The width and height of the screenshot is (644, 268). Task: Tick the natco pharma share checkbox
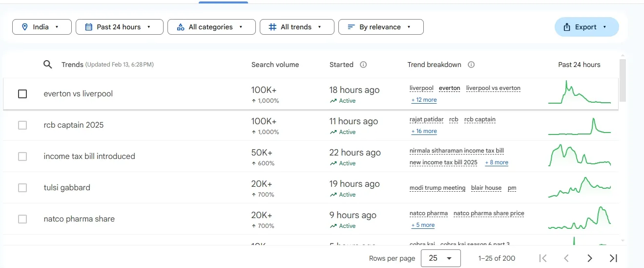point(22,219)
